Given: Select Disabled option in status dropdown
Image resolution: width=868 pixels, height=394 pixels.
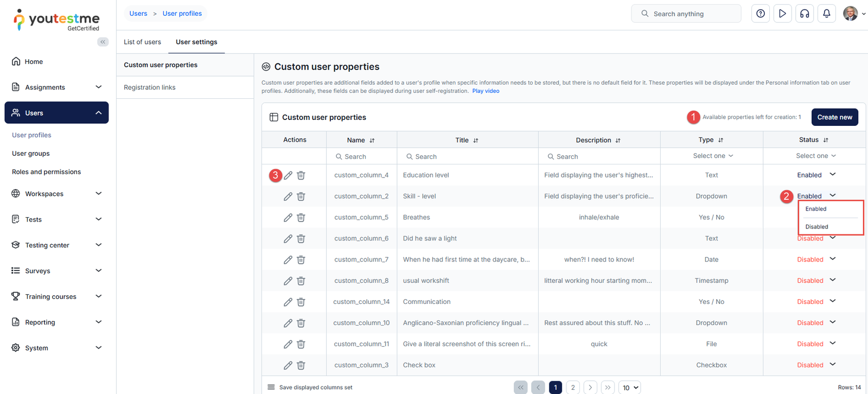Looking at the screenshot, I should pyautogui.click(x=816, y=227).
